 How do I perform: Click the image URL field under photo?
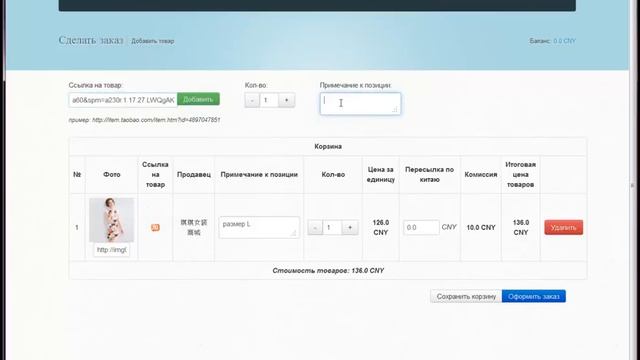(111, 250)
